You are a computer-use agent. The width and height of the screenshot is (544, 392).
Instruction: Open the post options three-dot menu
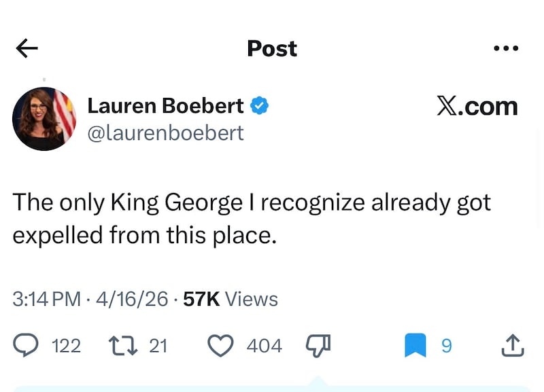point(506,48)
